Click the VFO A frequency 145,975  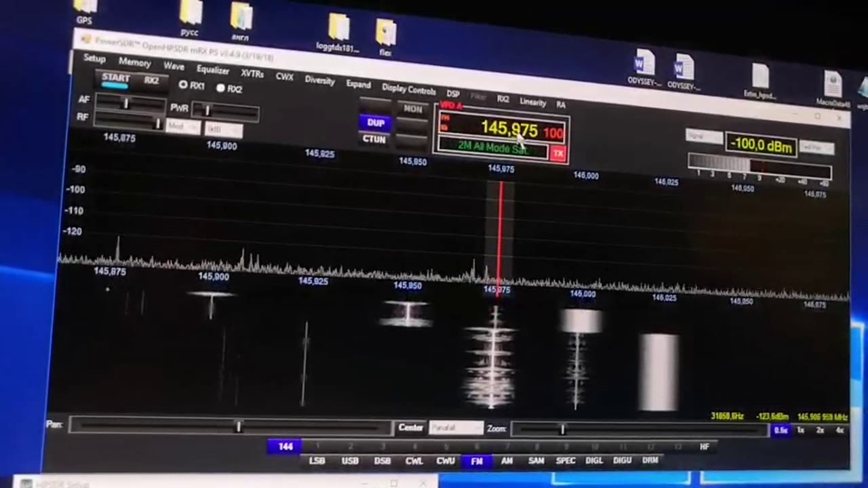point(509,128)
